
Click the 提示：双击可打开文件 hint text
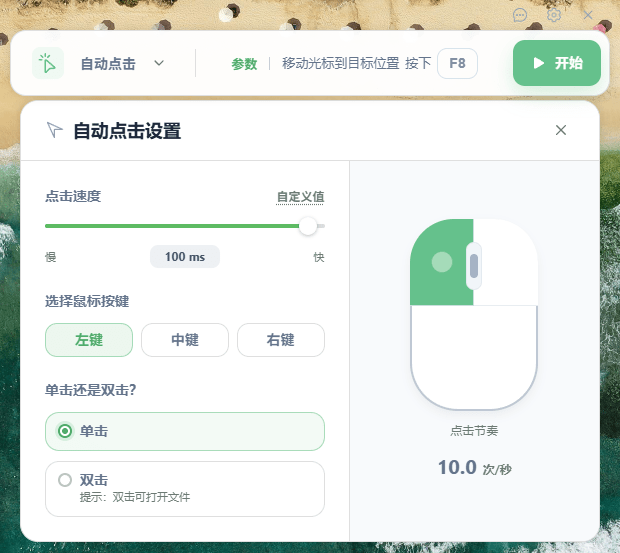click(135, 497)
